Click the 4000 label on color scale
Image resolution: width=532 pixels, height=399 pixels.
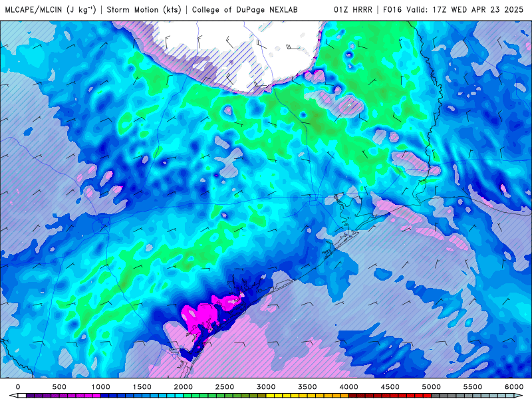click(x=348, y=387)
